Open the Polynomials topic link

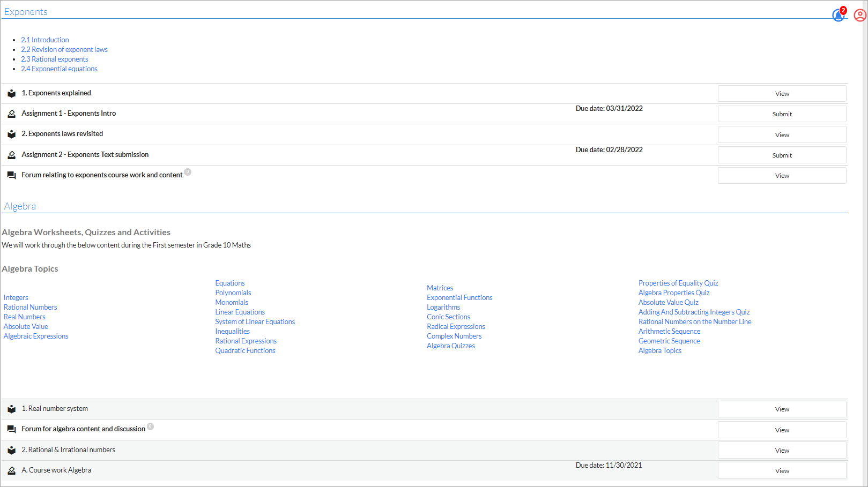pyautogui.click(x=233, y=293)
